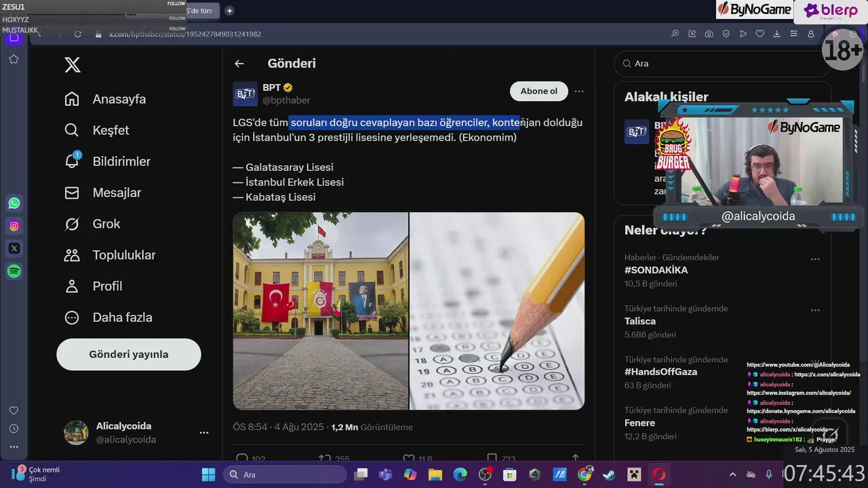Click the Ara search field on X

pos(722,64)
